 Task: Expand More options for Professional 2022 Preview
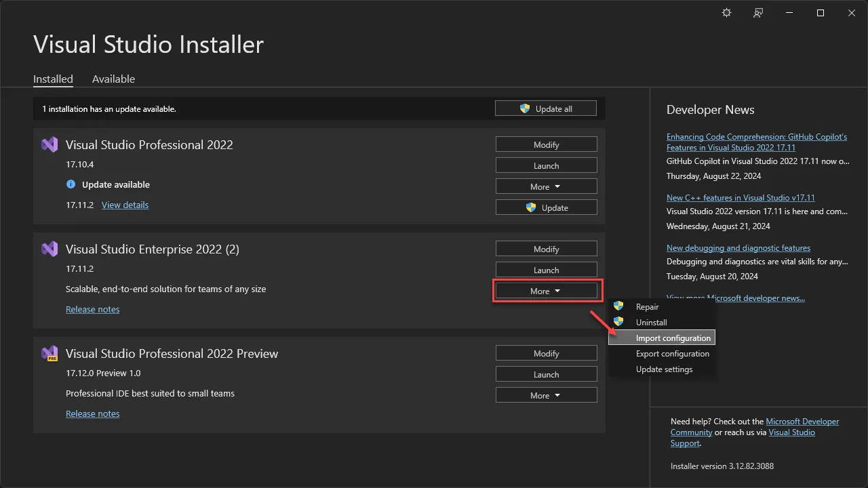click(546, 394)
